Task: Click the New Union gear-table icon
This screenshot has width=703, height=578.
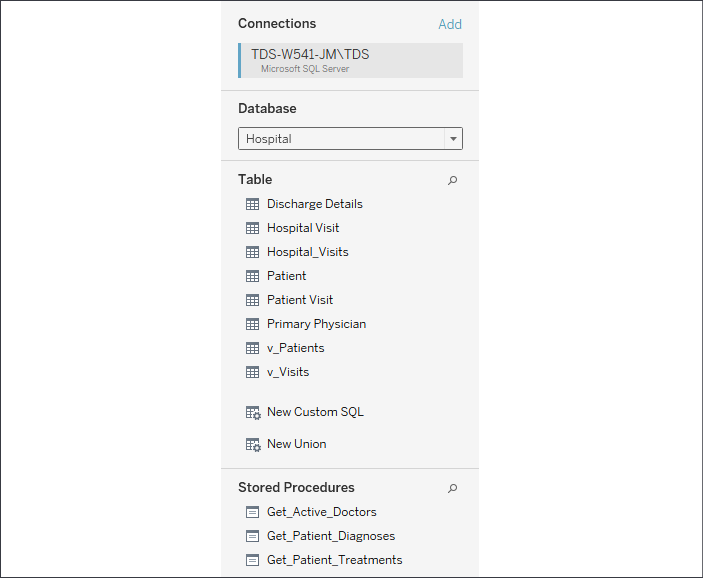Action: pyautogui.click(x=253, y=445)
